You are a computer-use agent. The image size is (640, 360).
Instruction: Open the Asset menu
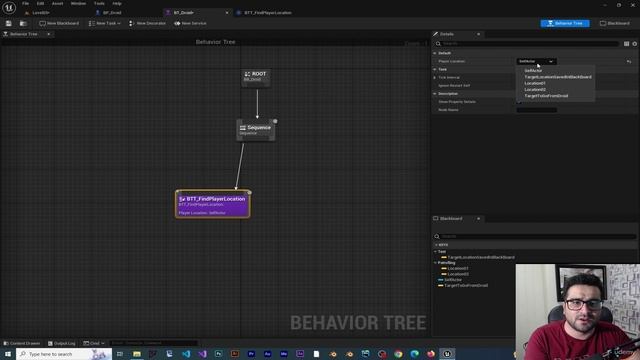pyautogui.click(x=58, y=3)
